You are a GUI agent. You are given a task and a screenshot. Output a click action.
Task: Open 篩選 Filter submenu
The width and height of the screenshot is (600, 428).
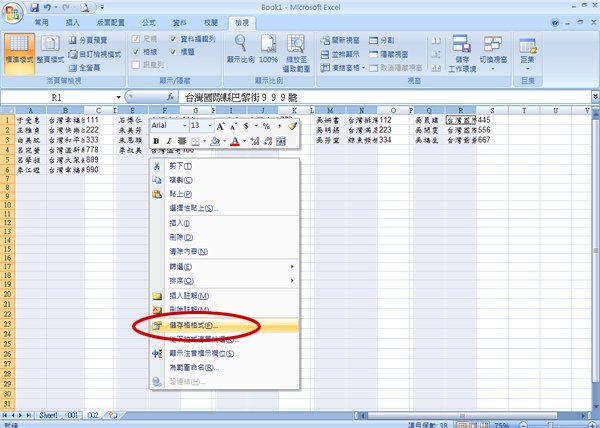[x=224, y=267]
